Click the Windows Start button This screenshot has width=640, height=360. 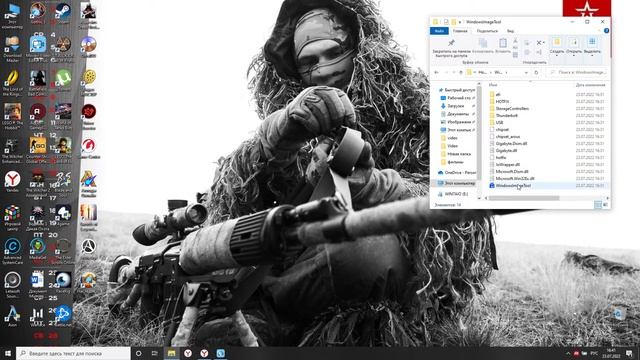pyautogui.click(x=8, y=353)
